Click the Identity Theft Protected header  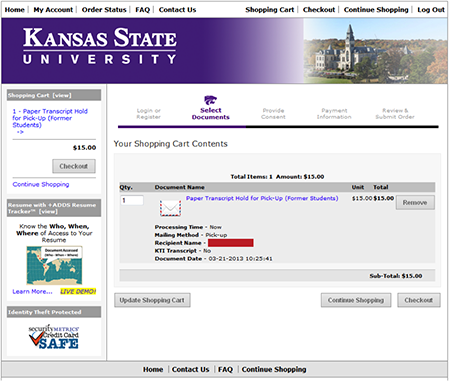(x=54, y=312)
